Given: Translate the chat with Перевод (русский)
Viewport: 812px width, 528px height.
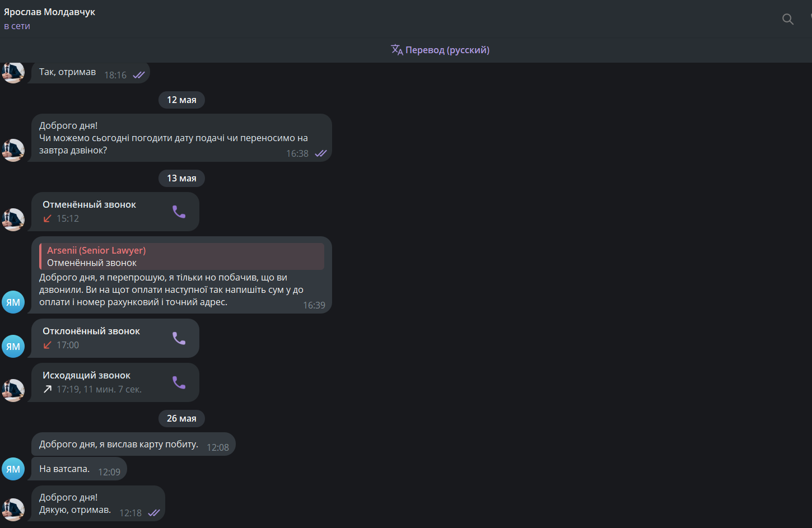Looking at the screenshot, I should (440, 50).
